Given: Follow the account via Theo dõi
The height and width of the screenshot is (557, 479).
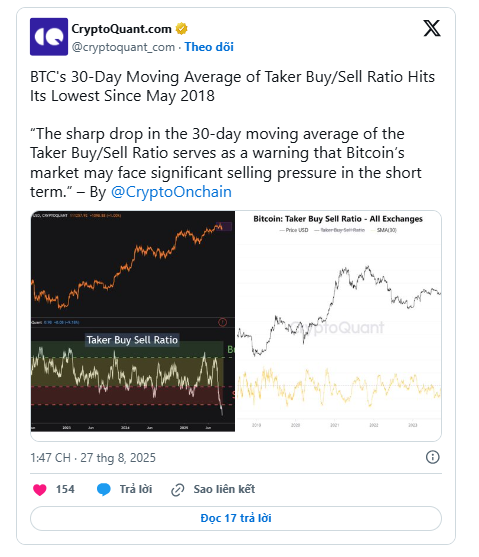Looking at the screenshot, I should 209,47.
